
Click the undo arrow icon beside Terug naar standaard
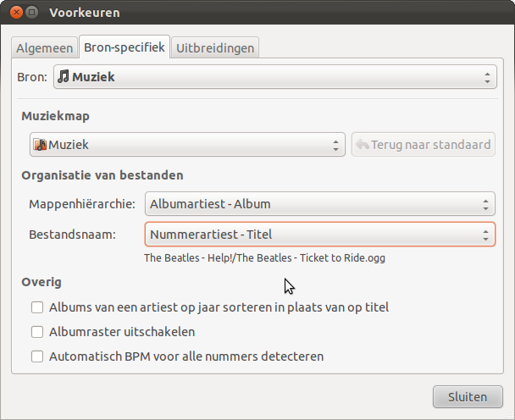[x=363, y=145]
